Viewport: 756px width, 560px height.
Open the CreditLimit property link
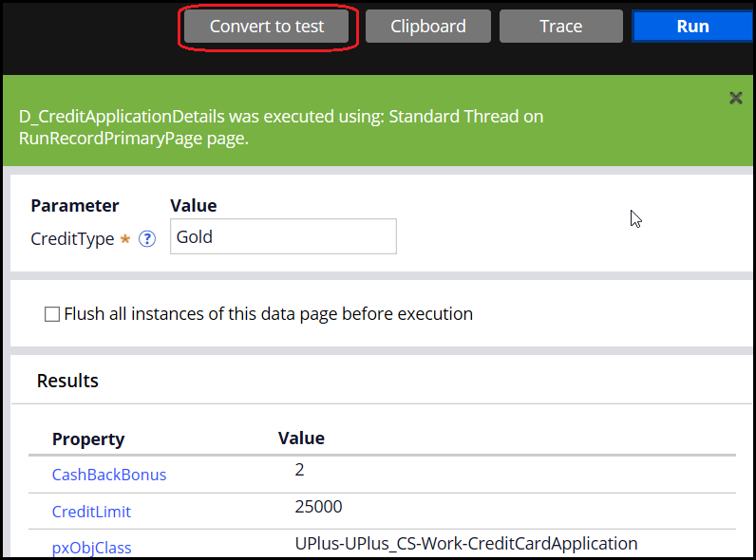91,512
